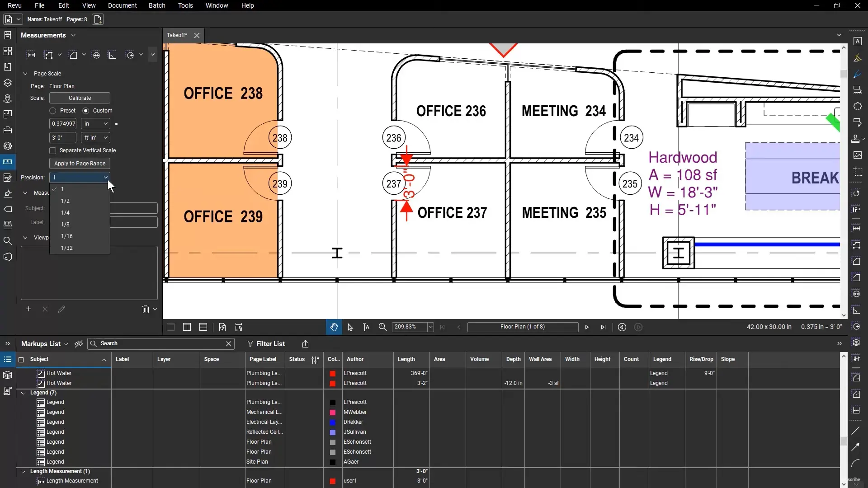Select the Preset scale radio button
The width and height of the screenshot is (868, 488).
pos(53,111)
